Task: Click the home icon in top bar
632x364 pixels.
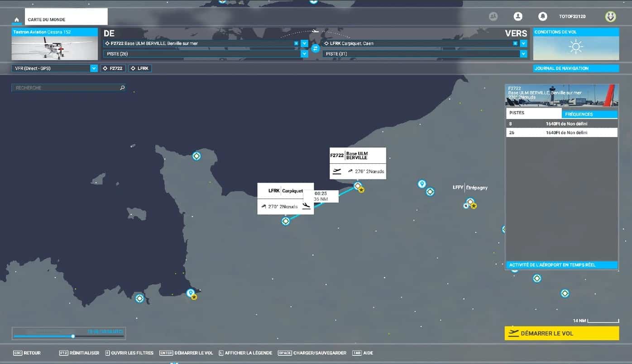Action: (17, 20)
